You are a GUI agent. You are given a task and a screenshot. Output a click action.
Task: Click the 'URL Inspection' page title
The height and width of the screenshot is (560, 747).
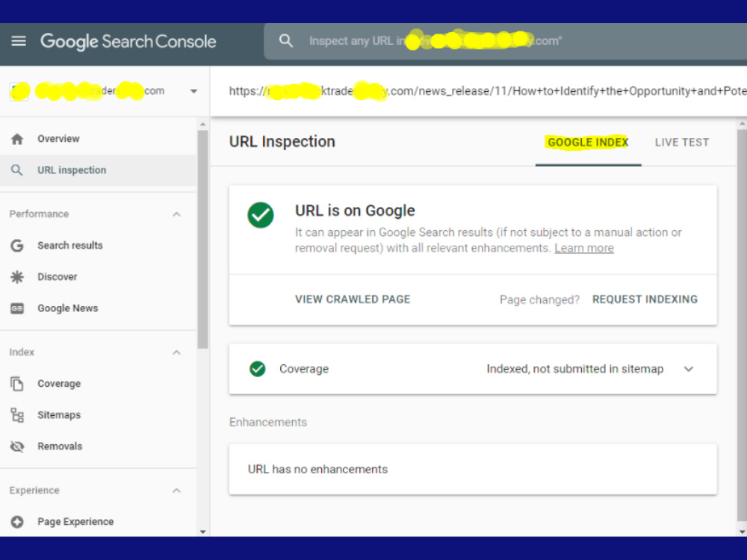282,141
